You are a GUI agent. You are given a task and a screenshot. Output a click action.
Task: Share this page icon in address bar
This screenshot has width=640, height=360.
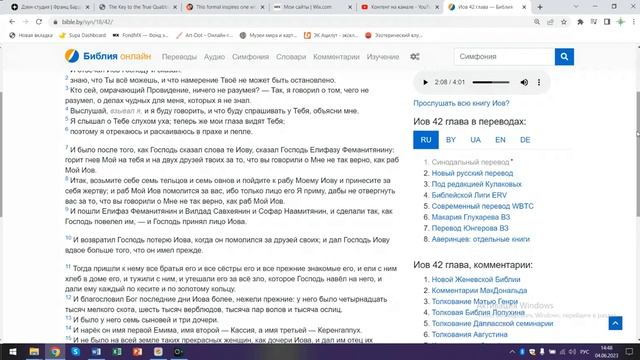tap(550, 22)
